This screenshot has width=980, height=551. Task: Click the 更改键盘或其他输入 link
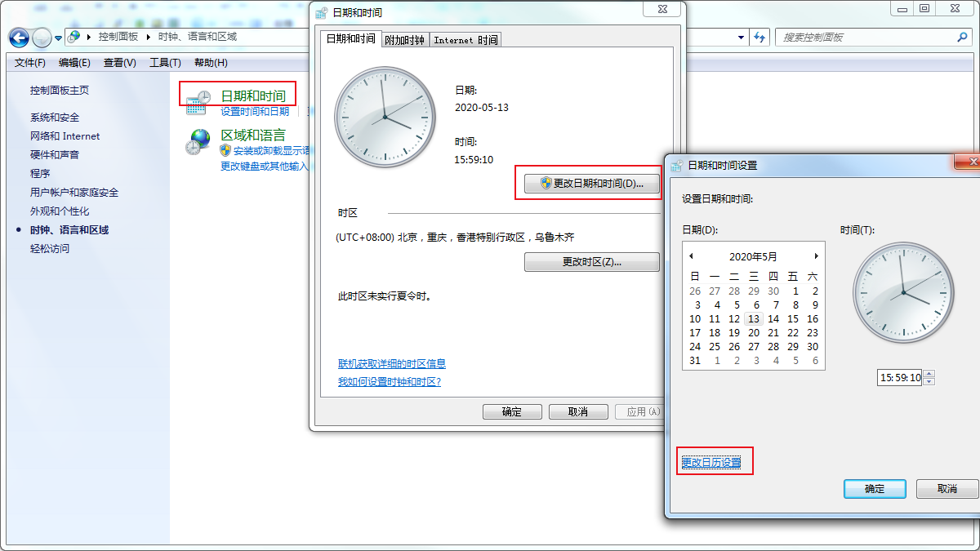[265, 166]
